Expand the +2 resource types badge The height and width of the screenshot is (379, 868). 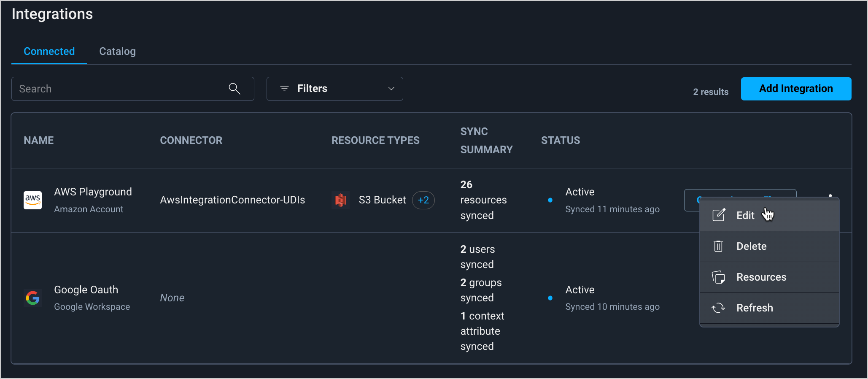tap(423, 200)
